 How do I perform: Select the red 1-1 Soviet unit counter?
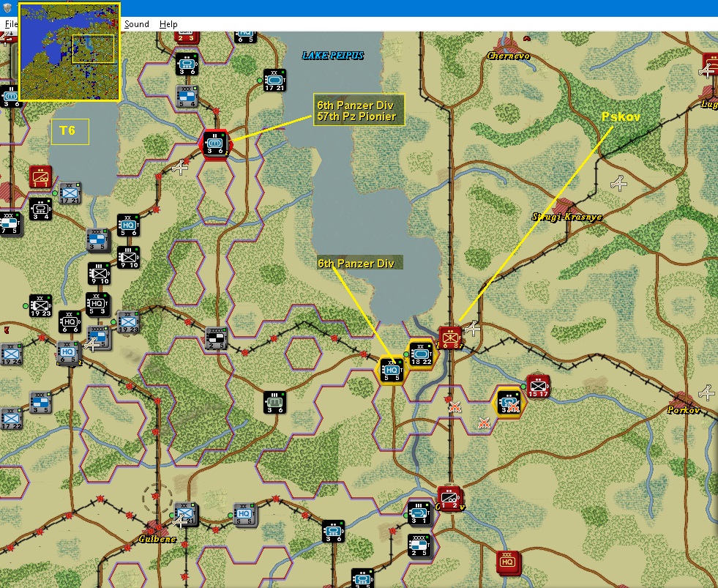[41, 177]
